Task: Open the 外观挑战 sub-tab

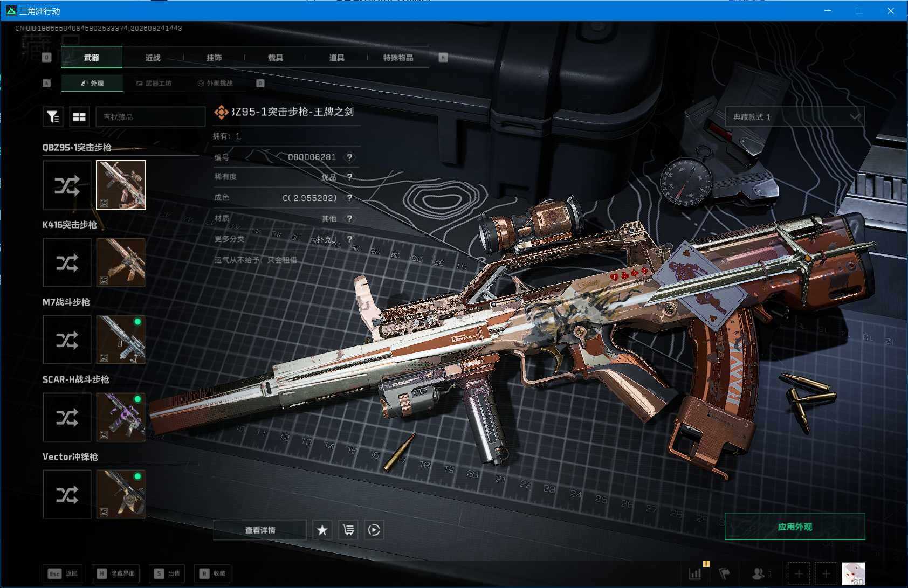Action: pyautogui.click(x=215, y=83)
